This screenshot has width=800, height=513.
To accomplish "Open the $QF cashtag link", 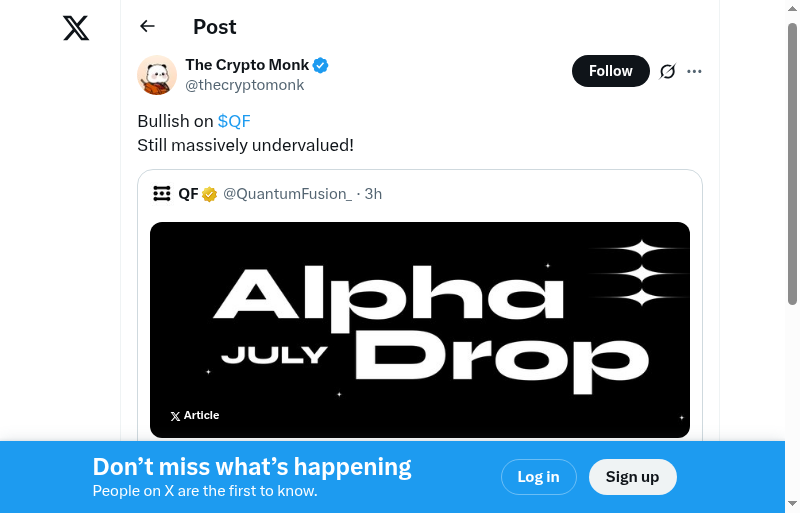I will pos(234,121).
